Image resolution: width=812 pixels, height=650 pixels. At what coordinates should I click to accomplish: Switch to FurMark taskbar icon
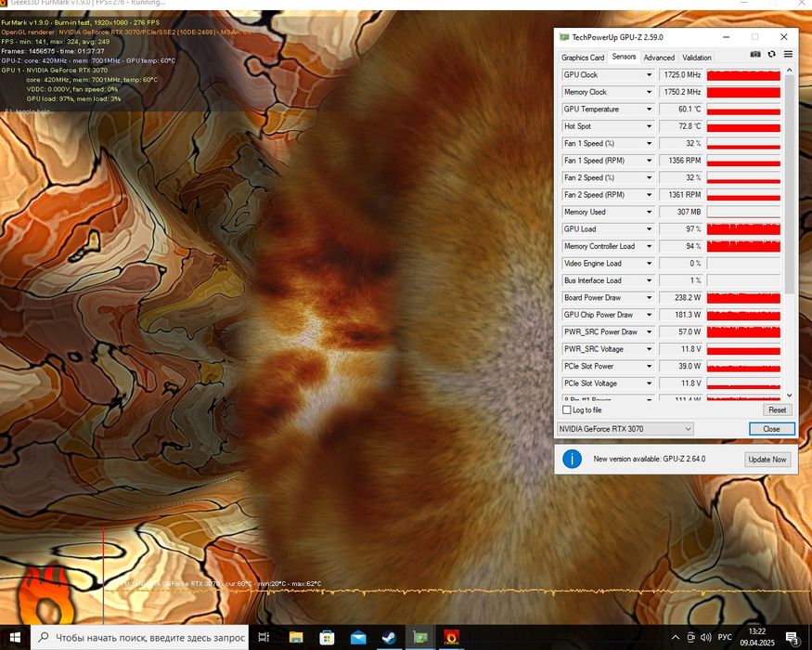pyautogui.click(x=451, y=638)
